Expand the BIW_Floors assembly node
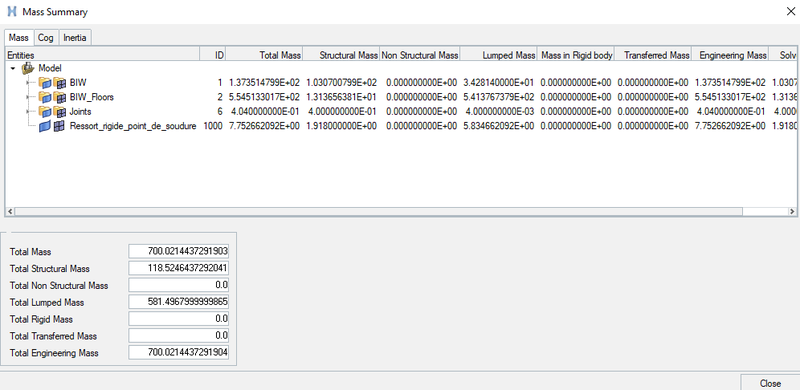The image size is (800, 390). point(29,97)
